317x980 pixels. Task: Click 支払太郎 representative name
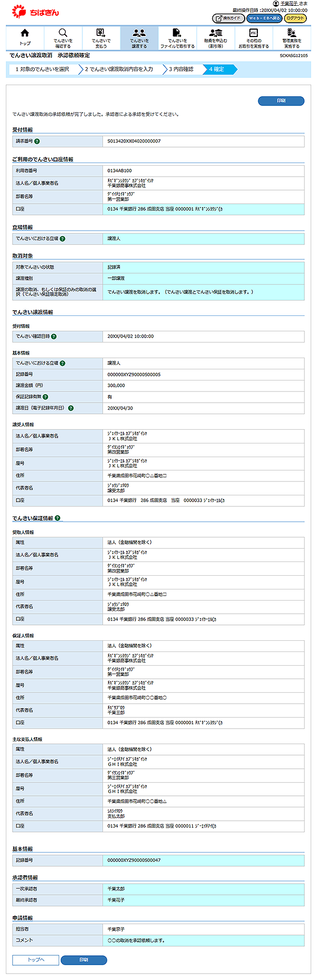(x=116, y=816)
